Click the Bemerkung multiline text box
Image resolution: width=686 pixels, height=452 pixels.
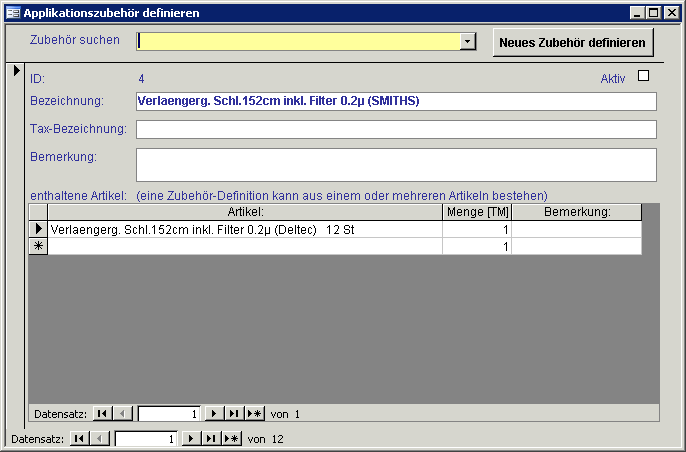tap(396, 165)
